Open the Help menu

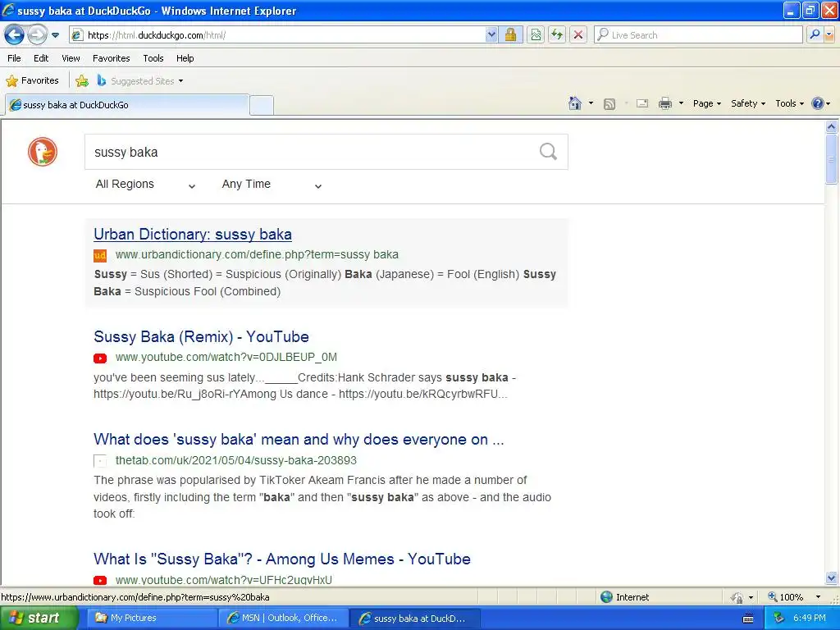point(185,58)
